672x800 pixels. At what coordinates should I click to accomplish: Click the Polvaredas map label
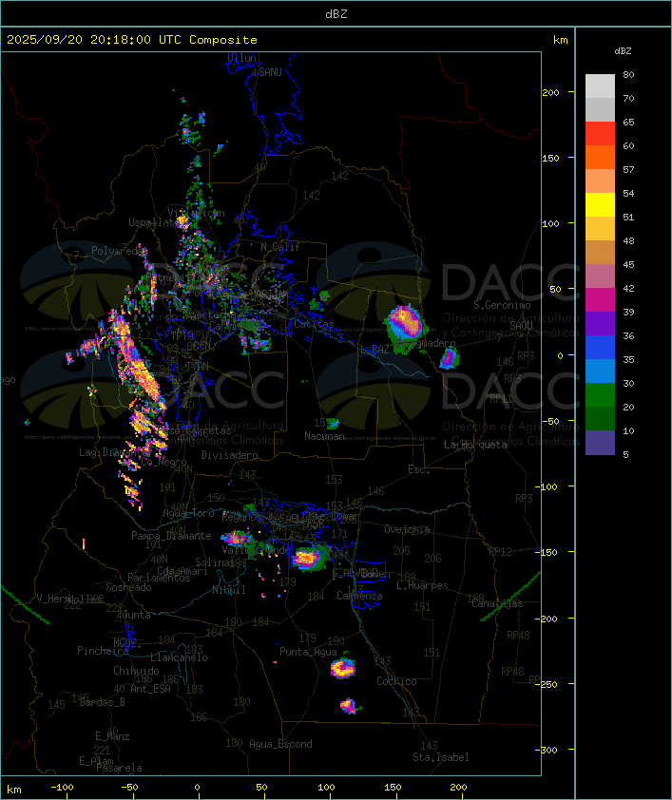(117, 251)
